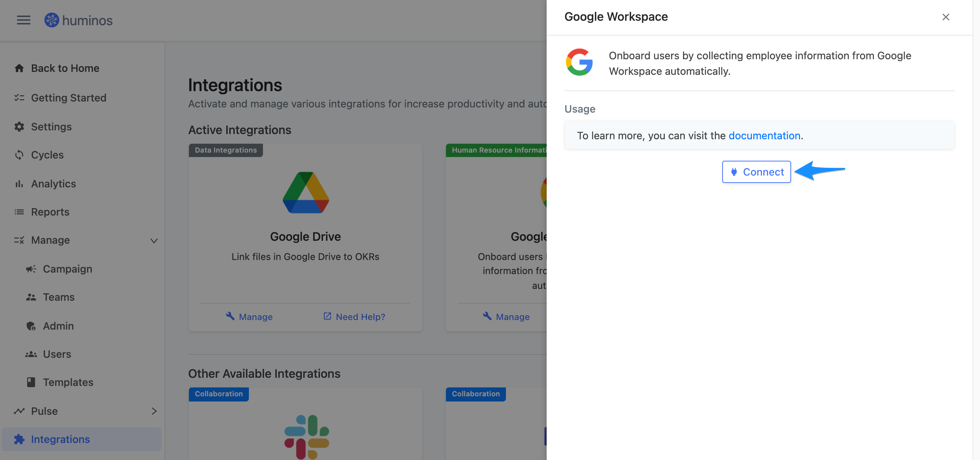This screenshot has height=460, width=980.
Task: Click the checklist icon beside Getting Started
Action: coord(19,98)
